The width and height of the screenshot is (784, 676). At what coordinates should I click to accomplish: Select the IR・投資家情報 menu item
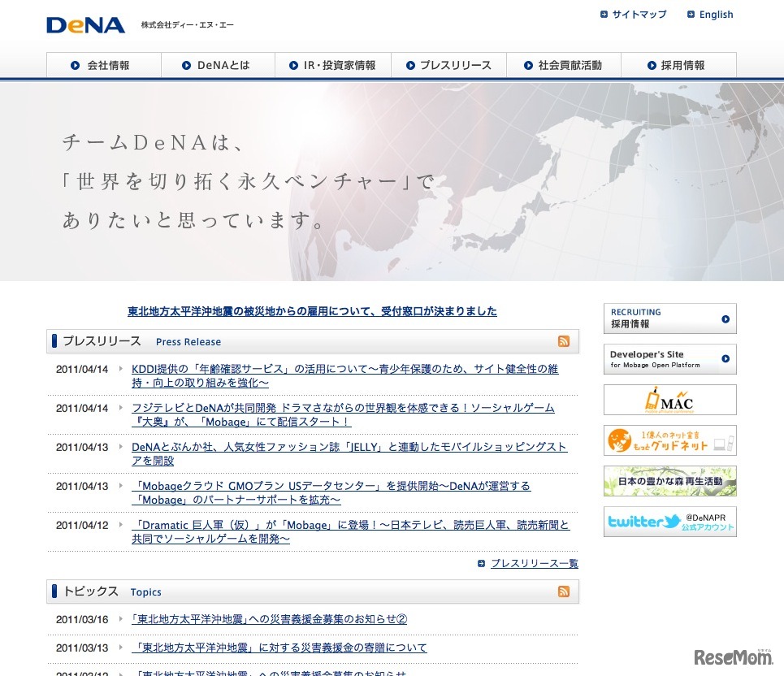click(333, 65)
